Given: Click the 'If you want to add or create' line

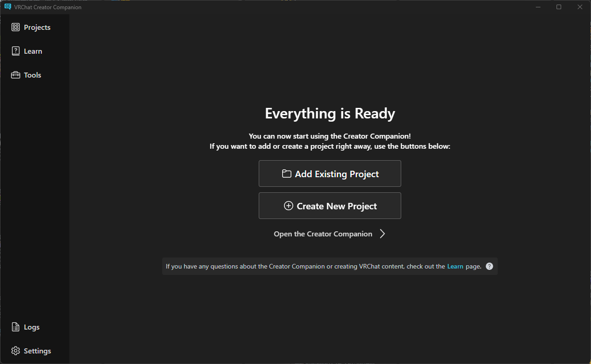Looking at the screenshot, I should pyautogui.click(x=330, y=147).
